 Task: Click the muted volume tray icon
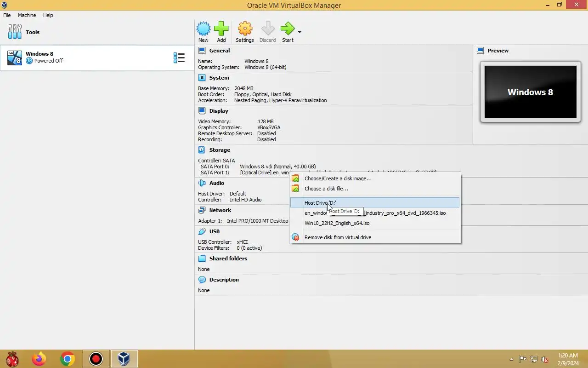pyautogui.click(x=545, y=359)
